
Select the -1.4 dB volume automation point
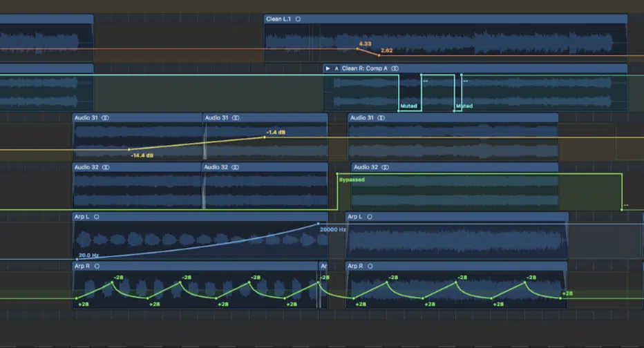[265, 137]
